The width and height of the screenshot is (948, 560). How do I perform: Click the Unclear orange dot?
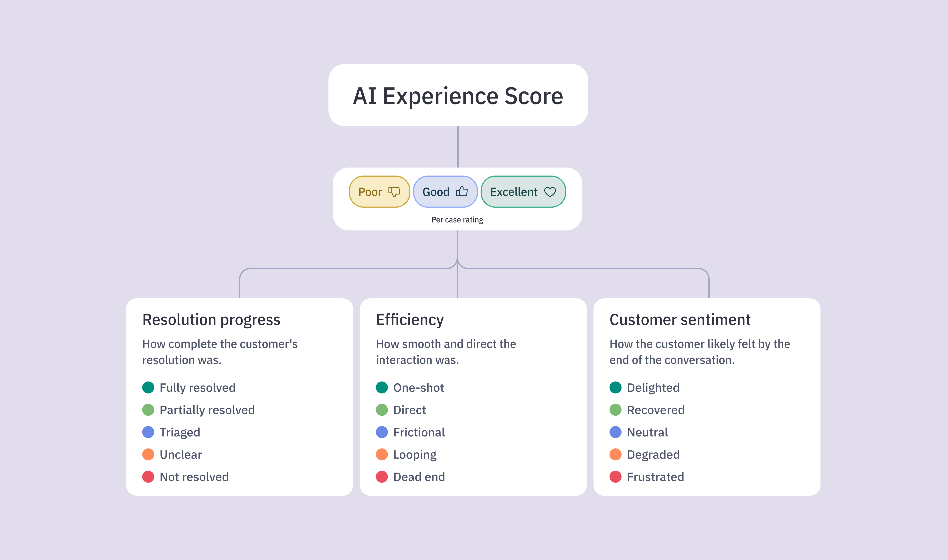tap(148, 454)
